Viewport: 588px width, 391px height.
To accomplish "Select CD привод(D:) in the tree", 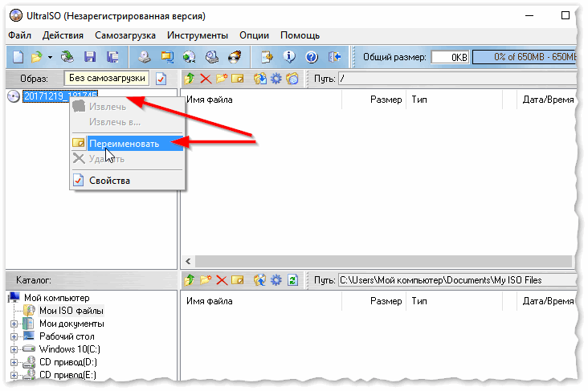I will coord(67,362).
